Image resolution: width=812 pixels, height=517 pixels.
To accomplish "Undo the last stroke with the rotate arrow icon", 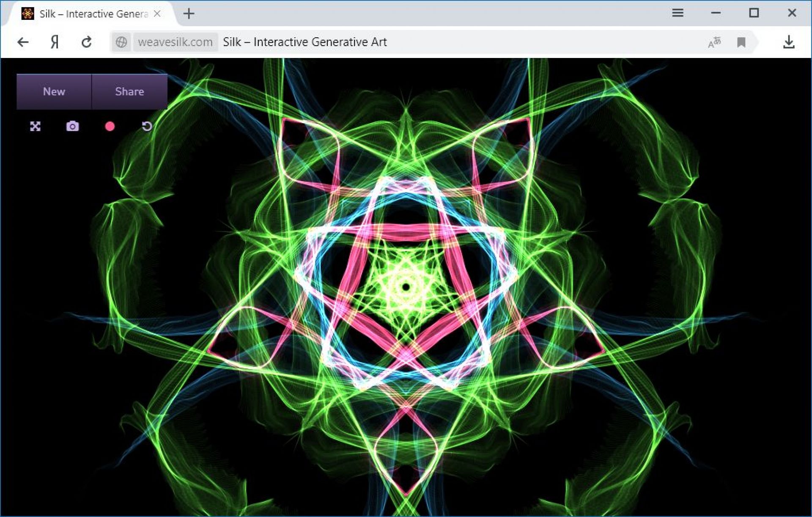I will (x=147, y=126).
